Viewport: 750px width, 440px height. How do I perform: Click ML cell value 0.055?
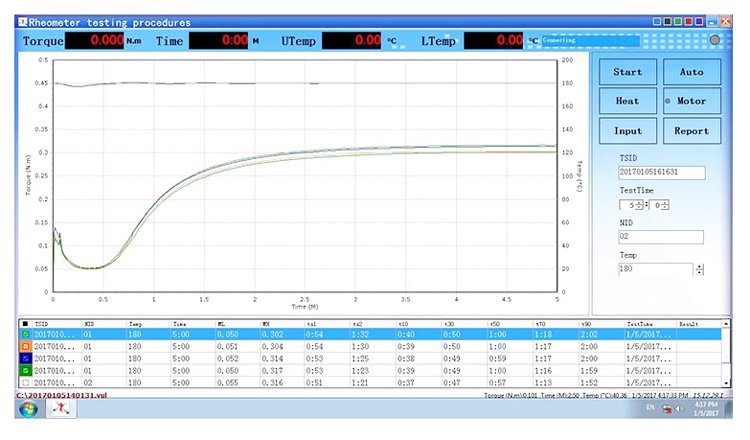pyautogui.click(x=228, y=383)
